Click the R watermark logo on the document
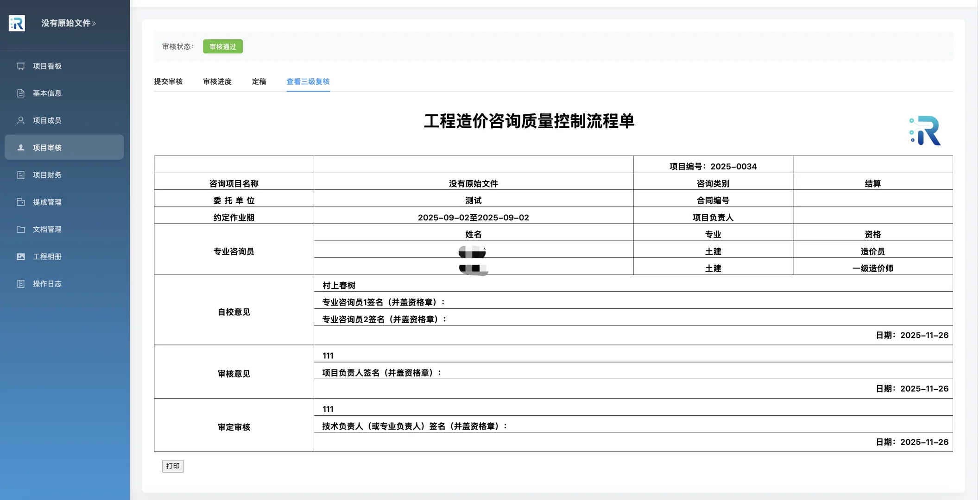The width and height of the screenshot is (980, 500). pos(926,130)
